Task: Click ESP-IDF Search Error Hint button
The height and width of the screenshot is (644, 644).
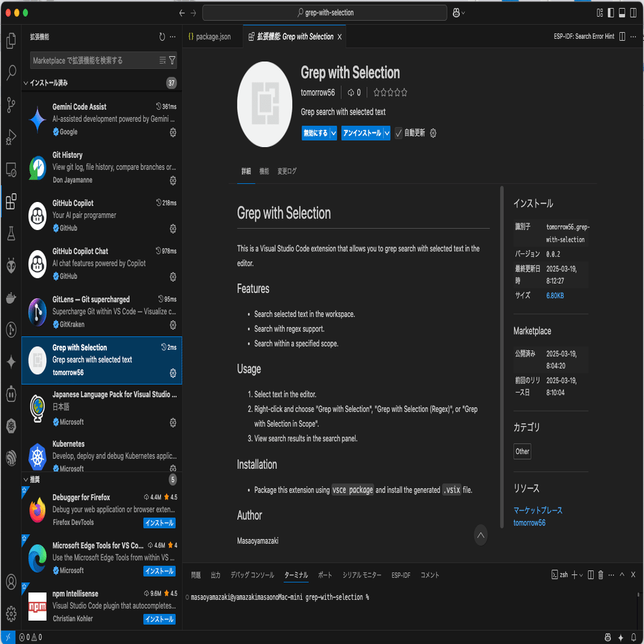Action: 584,37
